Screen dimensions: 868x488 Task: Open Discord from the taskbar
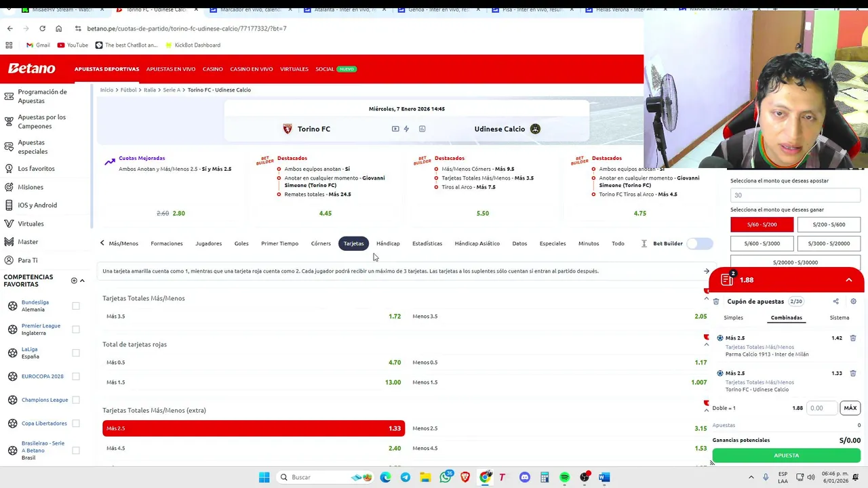[x=525, y=477]
